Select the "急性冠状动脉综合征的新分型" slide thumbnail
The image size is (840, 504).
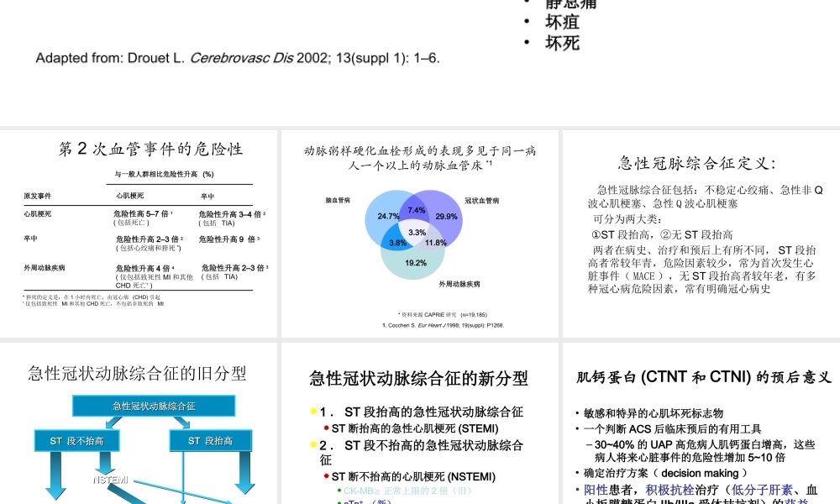(x=420, y=420)
